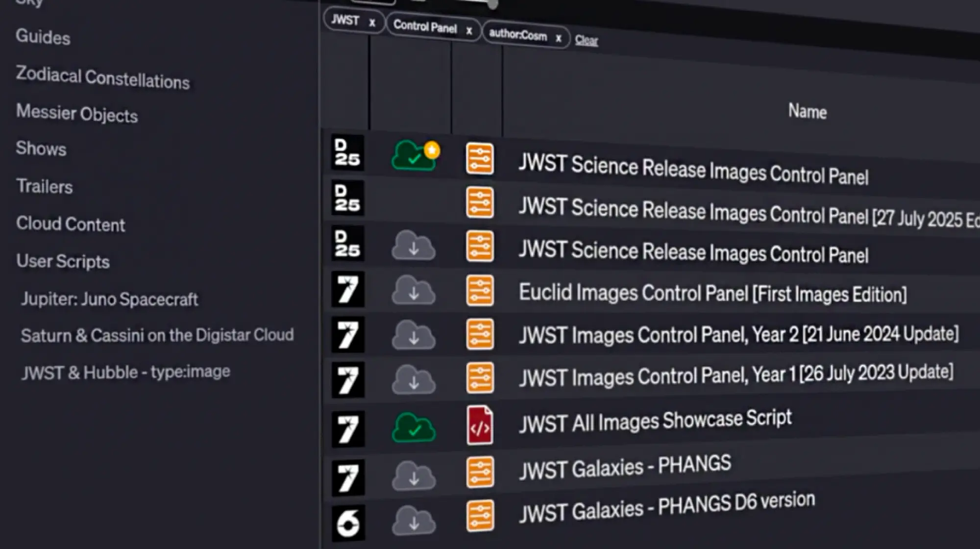Select JWST Galaxies - PHANGS row
Screen dimensions: 980x549
625,467
